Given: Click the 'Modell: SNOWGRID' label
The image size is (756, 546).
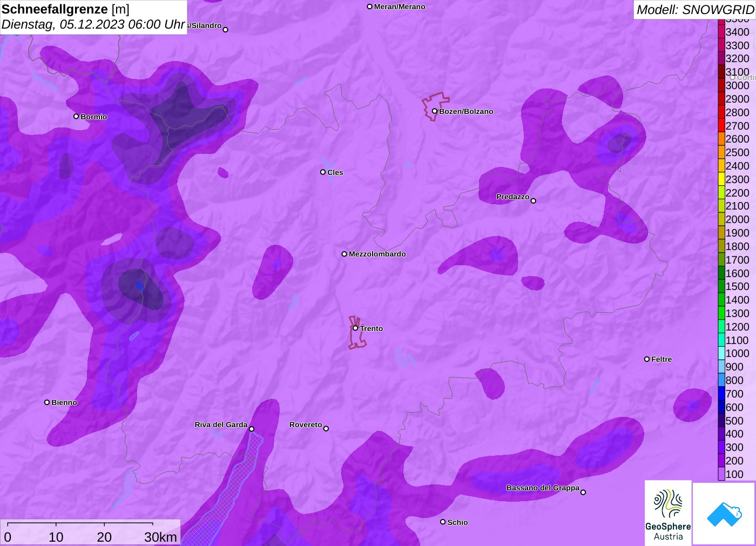Looking at the screenshot, I should 695,10.
